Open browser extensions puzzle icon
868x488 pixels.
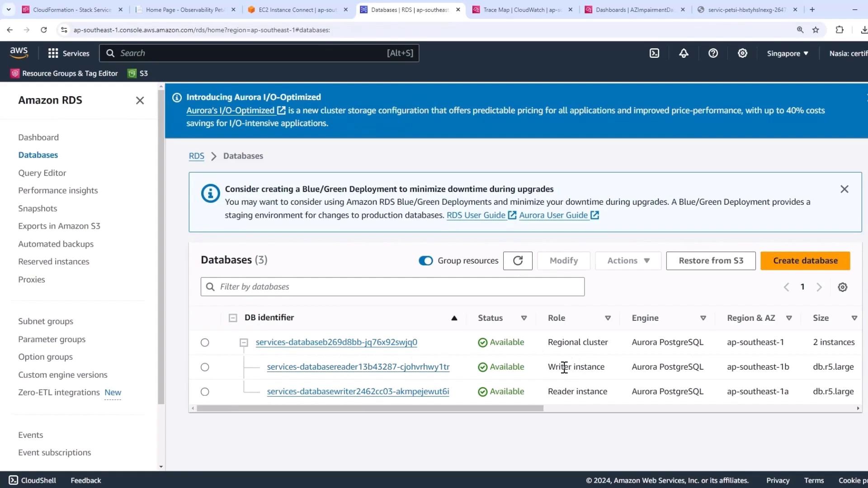click(840, 30)
